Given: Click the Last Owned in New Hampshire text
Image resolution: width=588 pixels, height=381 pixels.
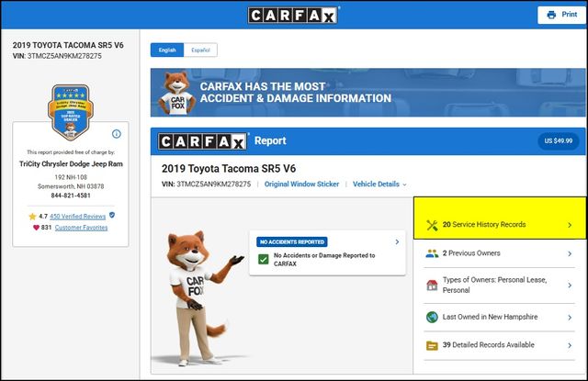Looking at the screenshot, I should pos(490,317).
